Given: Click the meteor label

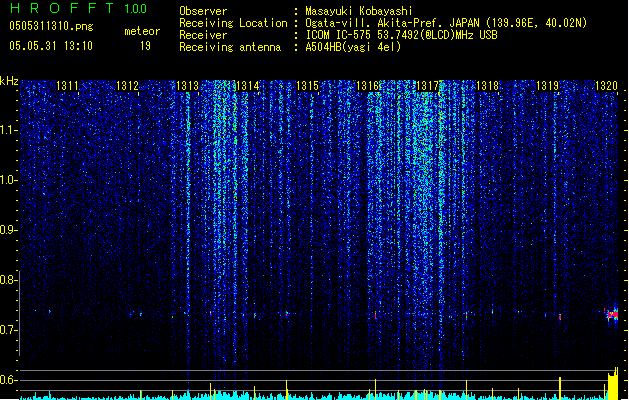Looking at the screenshot, I should pyautogui.click(x=142, y=31).
